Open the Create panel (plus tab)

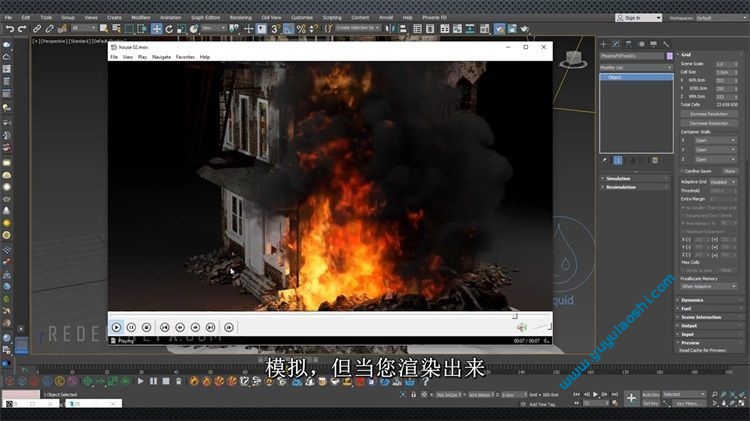click(603, 44)
